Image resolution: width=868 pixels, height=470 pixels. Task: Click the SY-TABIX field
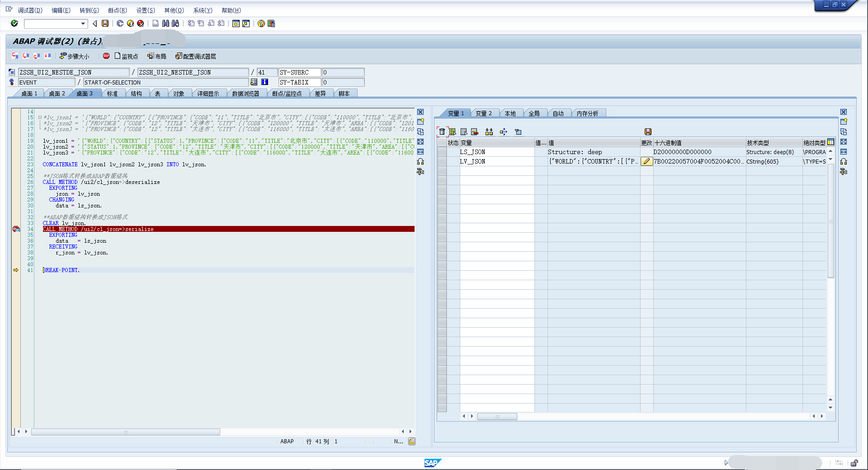tap(300, 82)
